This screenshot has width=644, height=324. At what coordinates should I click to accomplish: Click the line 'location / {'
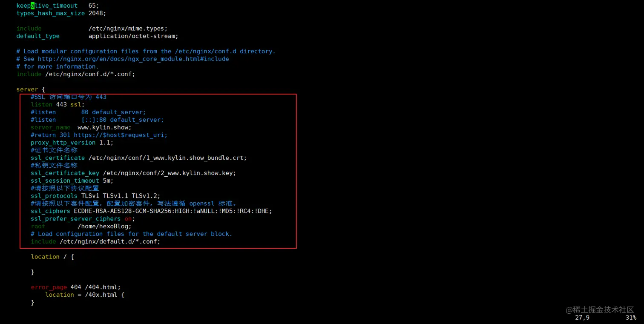[52, 257]
